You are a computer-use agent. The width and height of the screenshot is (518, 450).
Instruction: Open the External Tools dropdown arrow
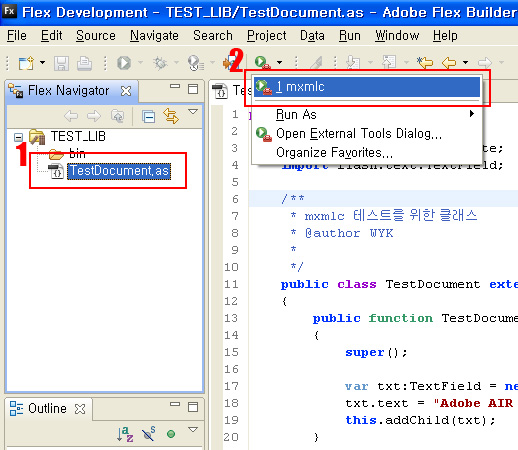[x=279, y=62]
